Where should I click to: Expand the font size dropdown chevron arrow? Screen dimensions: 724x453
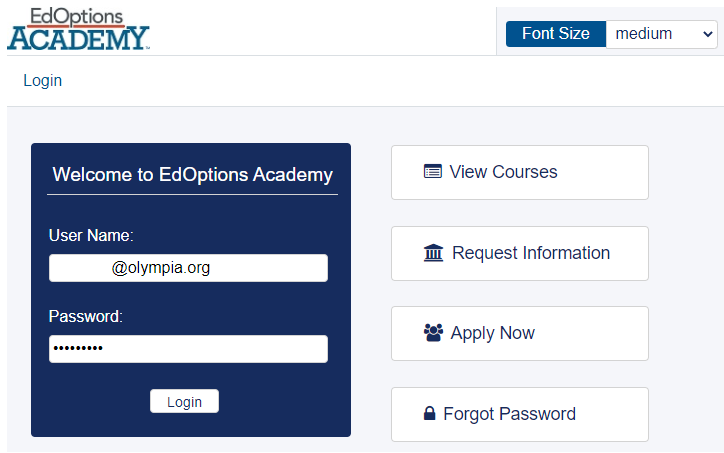(709, 34)
